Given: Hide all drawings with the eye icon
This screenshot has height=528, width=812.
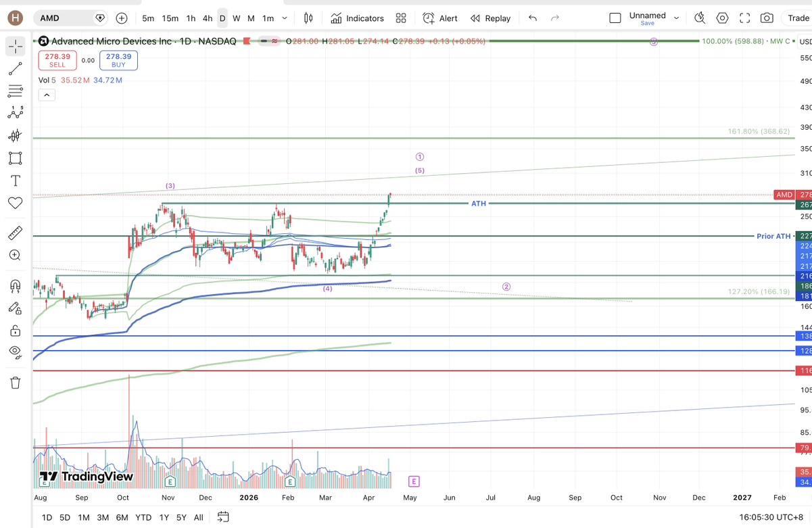Looking at the screenshot, I should coord(15,352).
